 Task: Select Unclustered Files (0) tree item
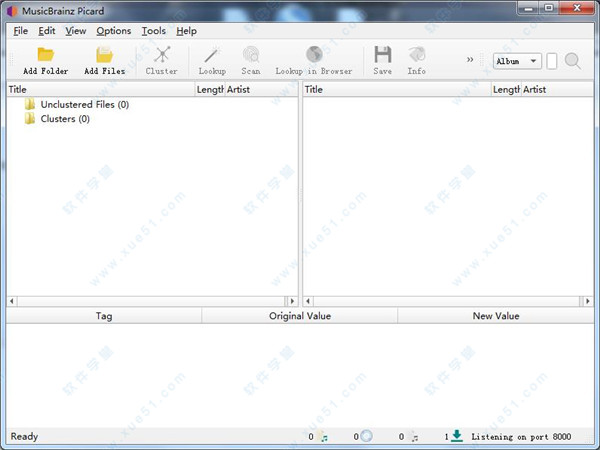(85, 104)
